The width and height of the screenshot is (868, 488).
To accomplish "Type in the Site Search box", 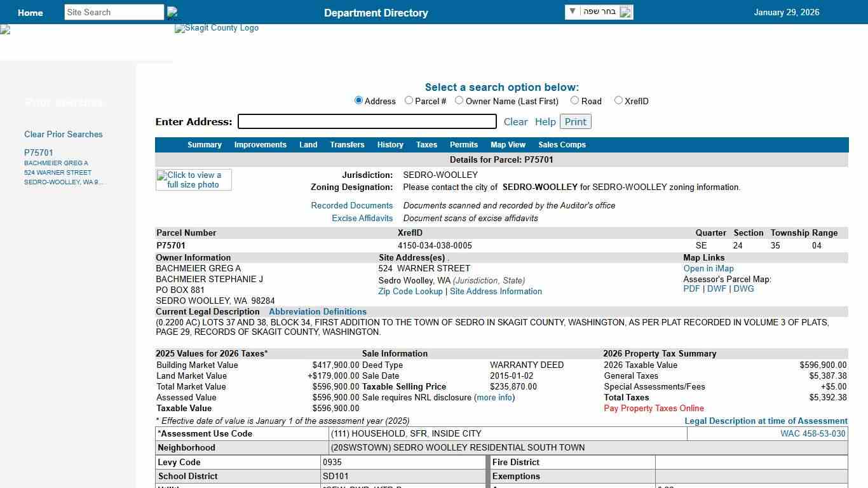I will tap(114, 12).
